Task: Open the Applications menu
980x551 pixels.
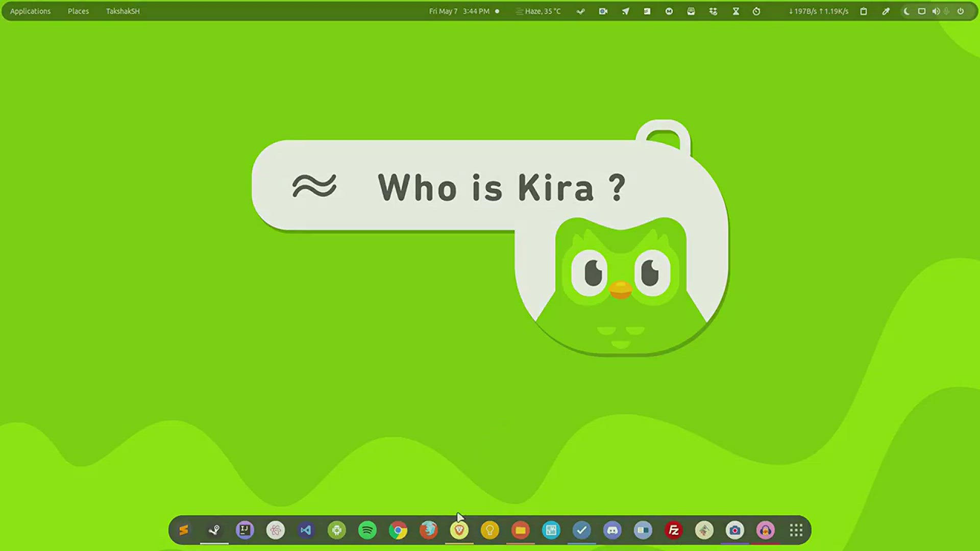Action: 30,11
